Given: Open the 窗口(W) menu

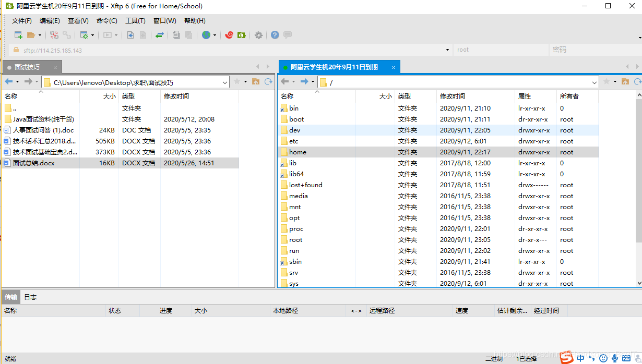Looking at the screenshot, I should tap(164, 21).
